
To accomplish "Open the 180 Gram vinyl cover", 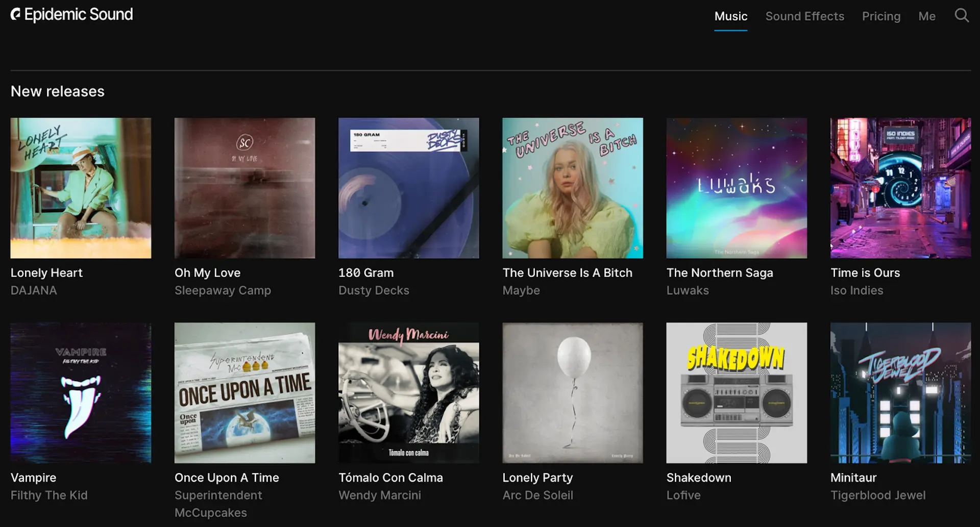I will click(x=409, y=188).
